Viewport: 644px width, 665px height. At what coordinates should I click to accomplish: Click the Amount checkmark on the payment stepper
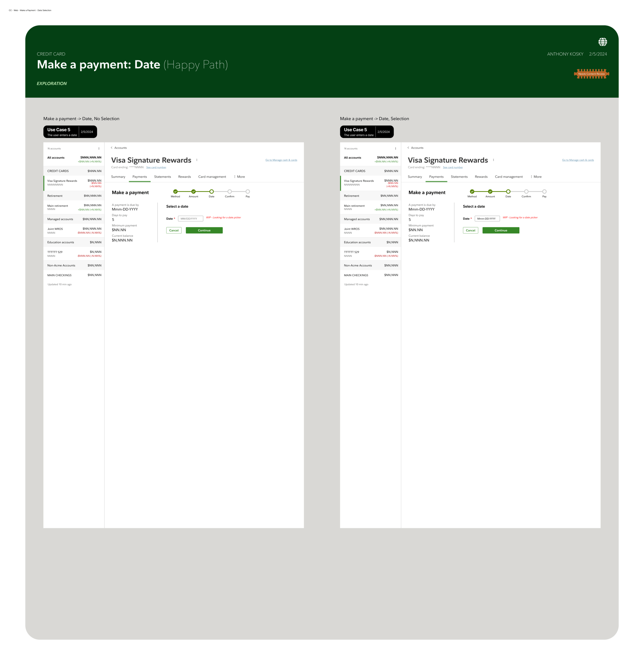coord(194,192)
